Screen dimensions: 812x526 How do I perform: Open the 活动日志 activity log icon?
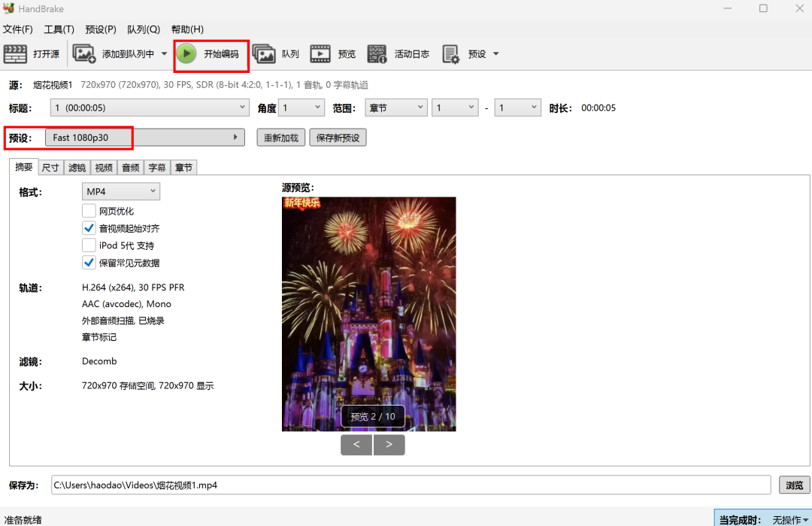pyautogui.click(x=377, y=54)
